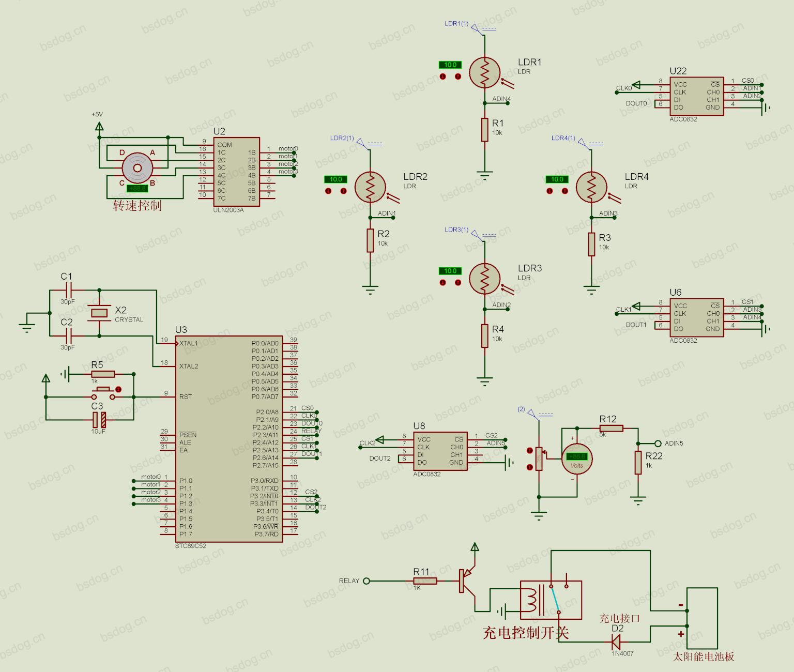The image size is (794, 672).
Task: Select the relay component
Action: click(x=551, y=600)
